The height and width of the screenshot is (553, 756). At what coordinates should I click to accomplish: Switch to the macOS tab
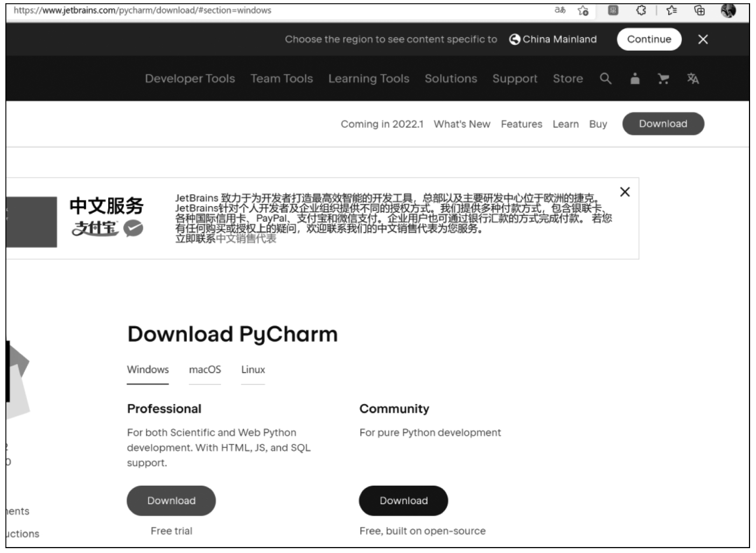coord(205,370)
